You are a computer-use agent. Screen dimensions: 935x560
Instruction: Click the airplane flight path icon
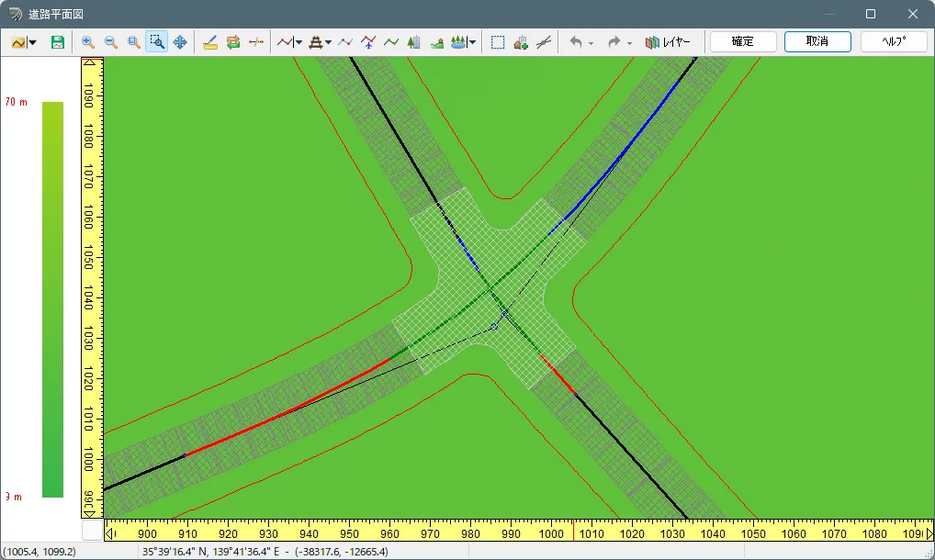pos(368,42)
